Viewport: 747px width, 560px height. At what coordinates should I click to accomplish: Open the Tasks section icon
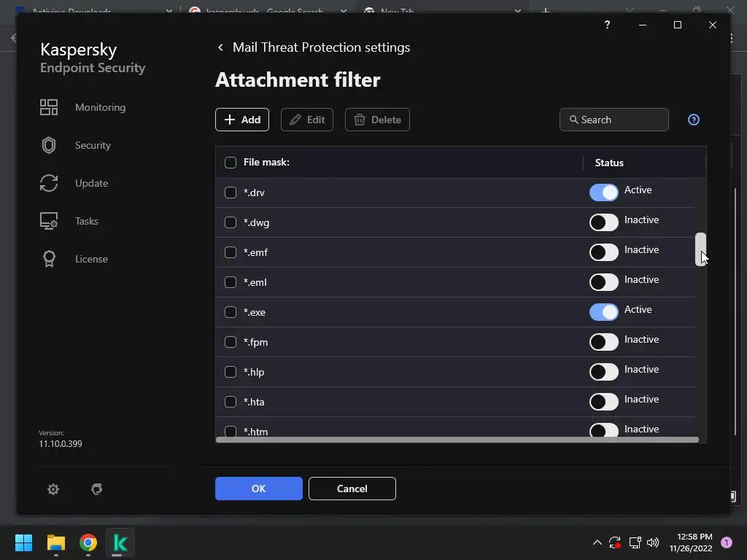tap(49, 221)
